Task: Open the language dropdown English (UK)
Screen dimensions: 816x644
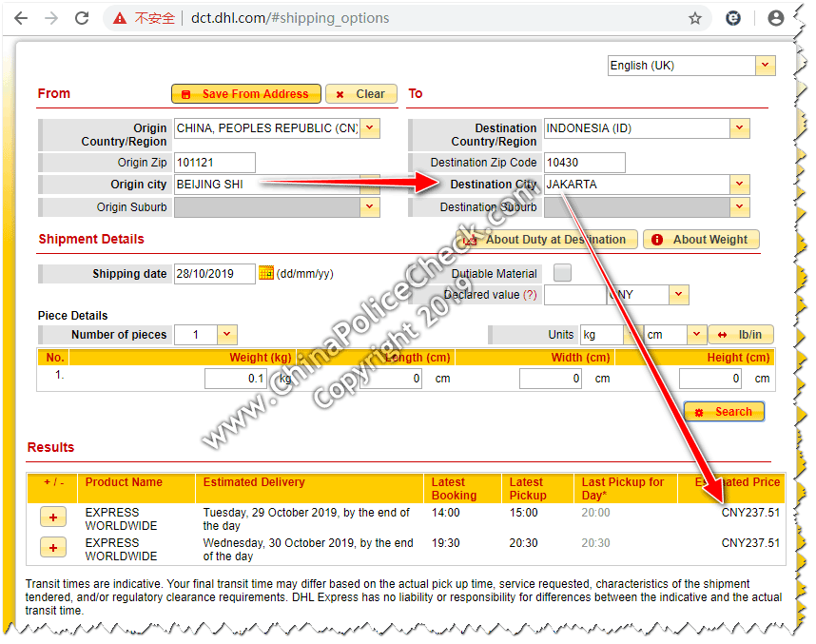Action: (765, 66)
